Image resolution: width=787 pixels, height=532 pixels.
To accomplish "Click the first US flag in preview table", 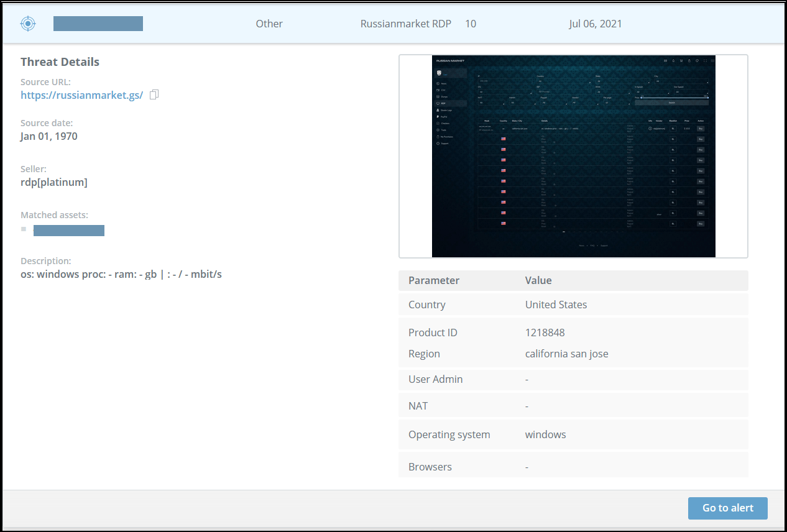I will 503,139.
